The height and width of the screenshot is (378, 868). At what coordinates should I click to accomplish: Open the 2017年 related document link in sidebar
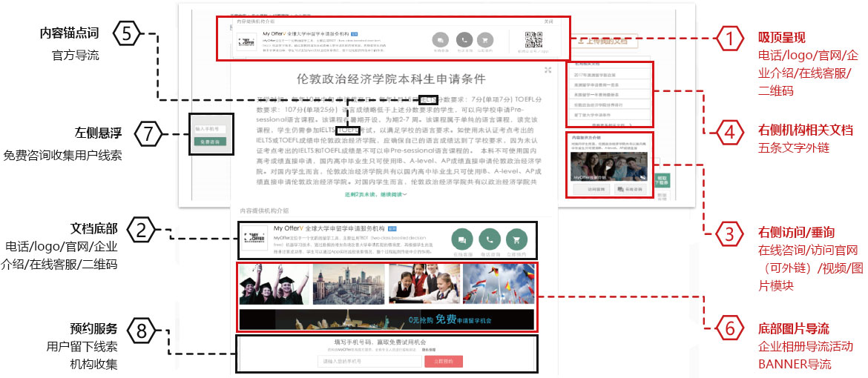tap(596, 74)
